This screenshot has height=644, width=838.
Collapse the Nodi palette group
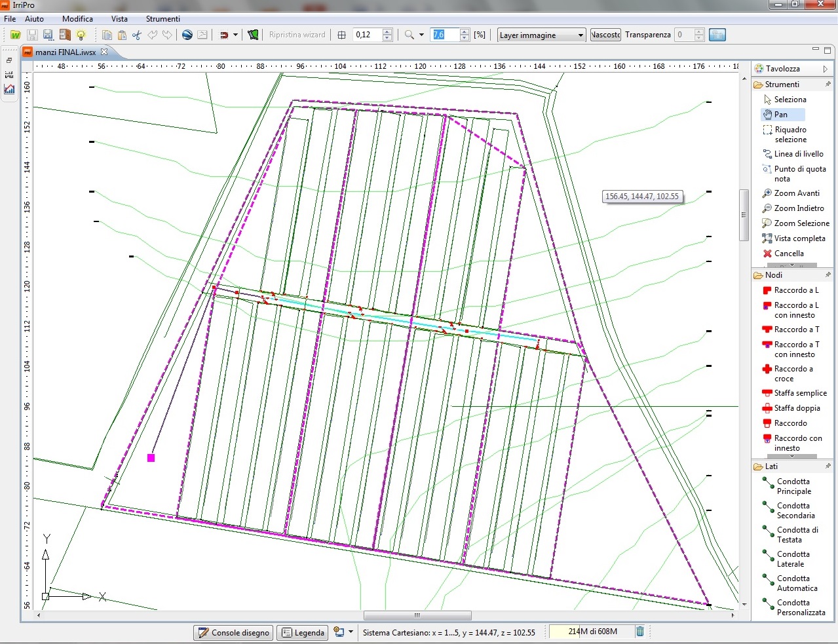tap(773, 275)
